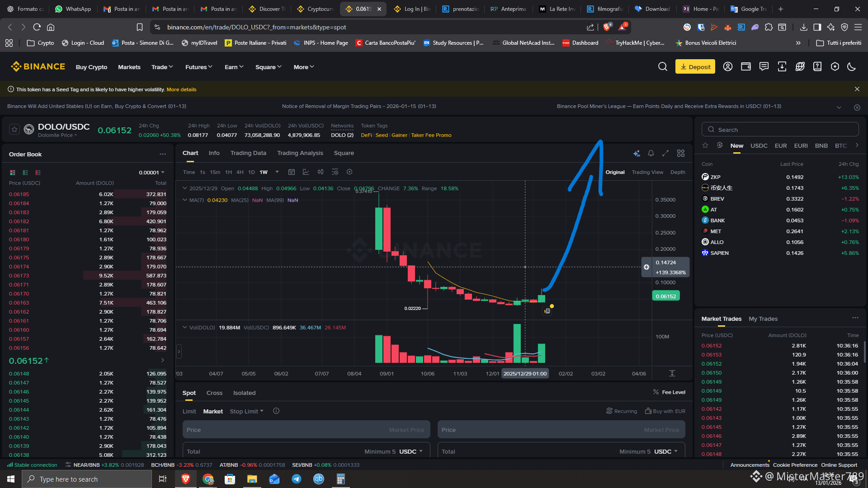Open File Explorer from the taskbar

252,479
